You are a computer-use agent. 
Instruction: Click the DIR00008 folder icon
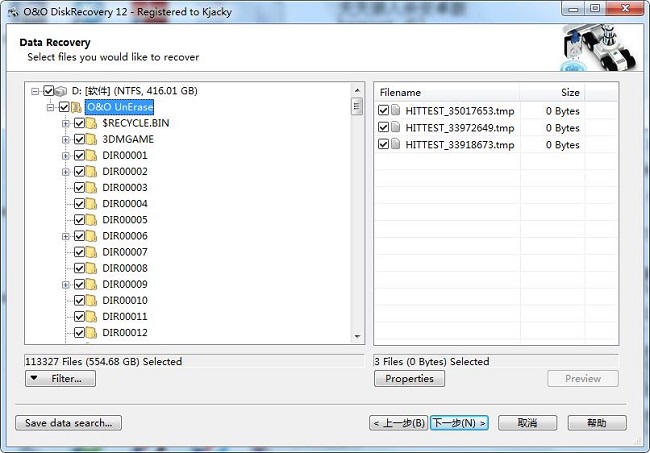[x=91, y=269]
